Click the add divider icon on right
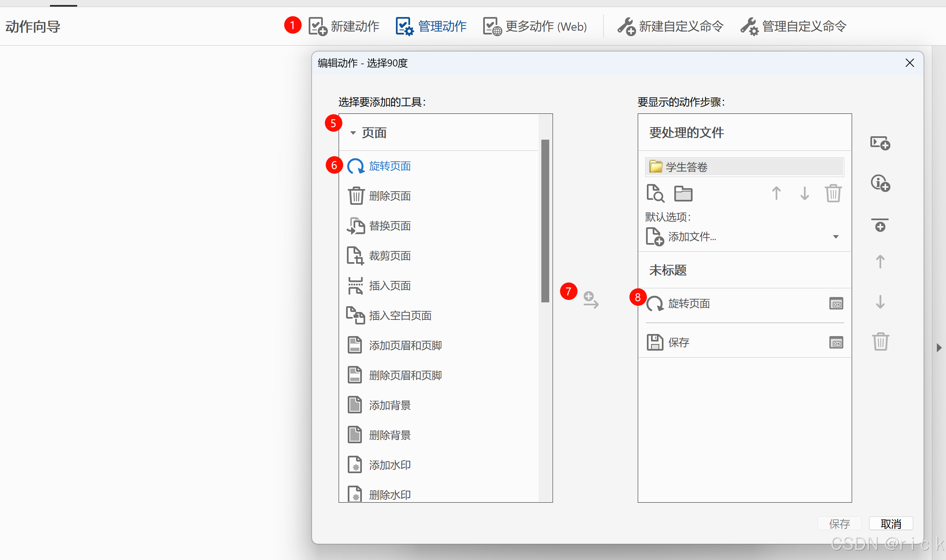Screen dimensions: 946x560 (x=880, y=225)
